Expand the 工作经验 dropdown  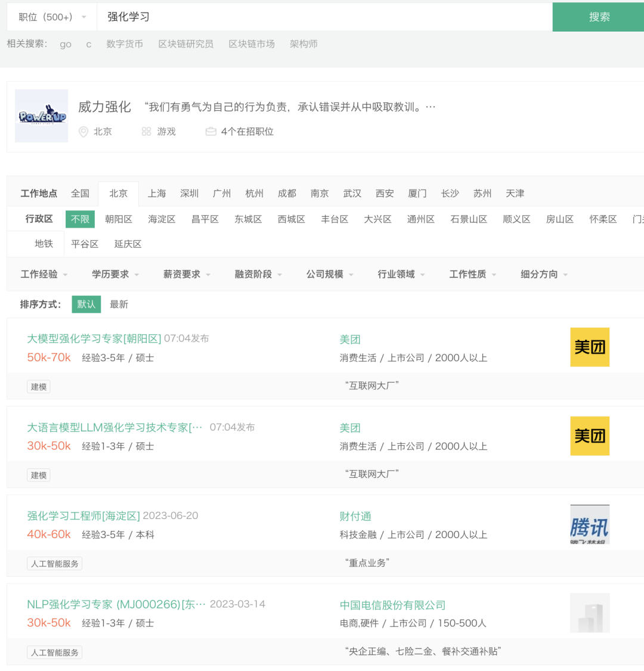point(44,274)
